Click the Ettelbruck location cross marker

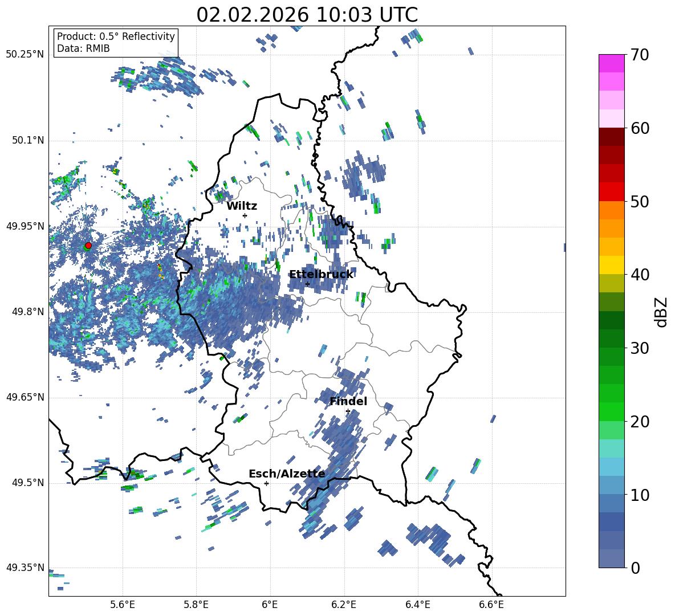pos(307,284)
